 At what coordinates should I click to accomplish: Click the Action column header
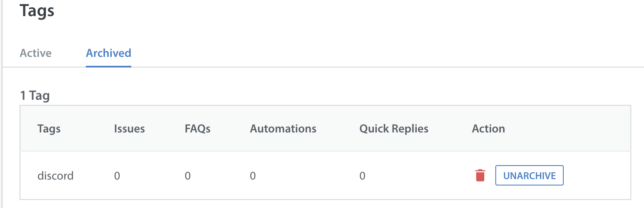click(x=489, y=129)
